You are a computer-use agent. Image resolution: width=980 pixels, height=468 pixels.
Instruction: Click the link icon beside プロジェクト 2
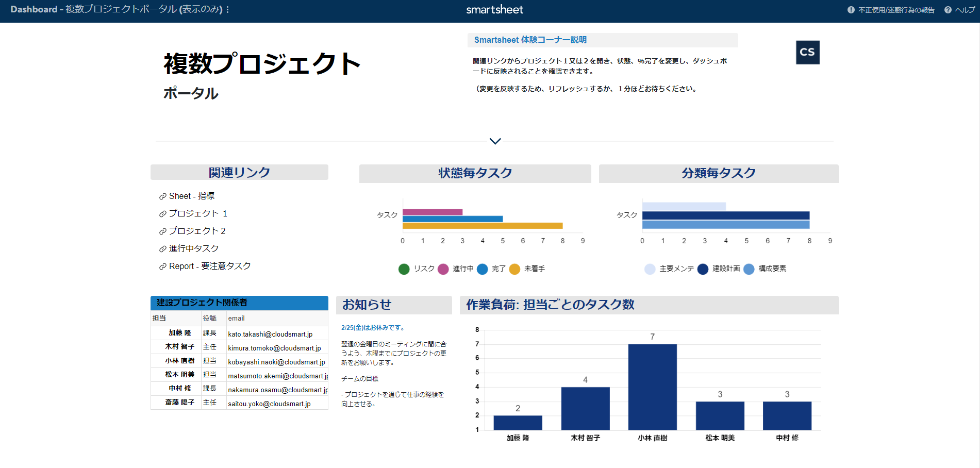click(x=162, y=231)
